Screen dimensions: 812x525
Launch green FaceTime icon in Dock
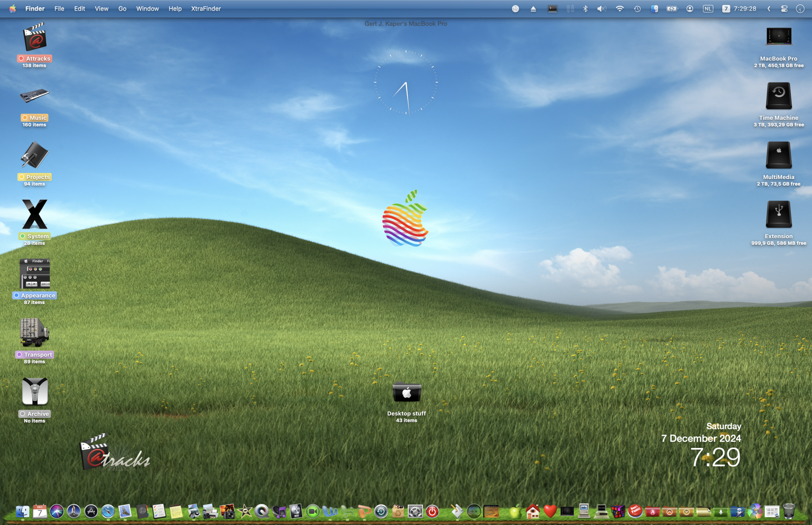(x=313, y=511)
